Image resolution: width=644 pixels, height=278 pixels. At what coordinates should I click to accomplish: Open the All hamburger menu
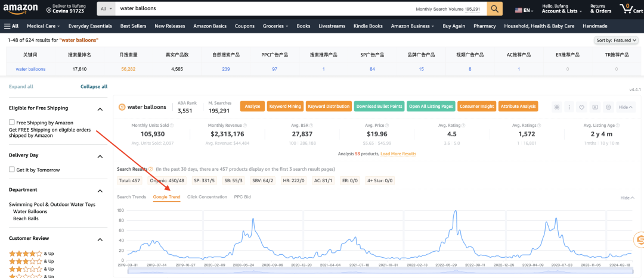click(11, 26)
